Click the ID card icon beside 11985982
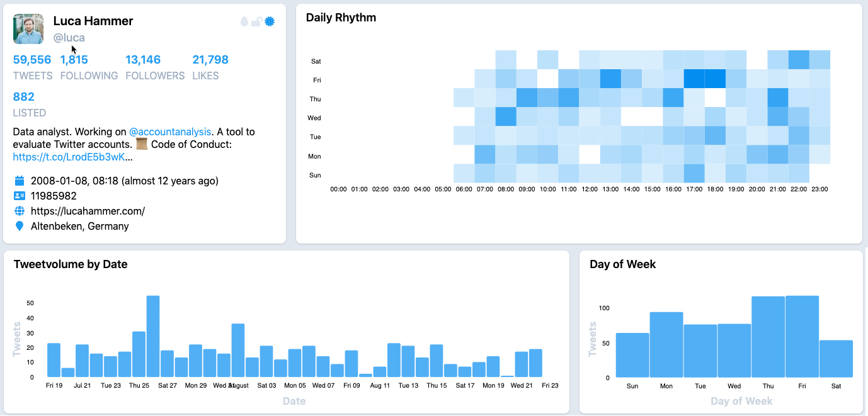This screenshot has width=868, height=416. pyautogui.click(x=20, y=196)
